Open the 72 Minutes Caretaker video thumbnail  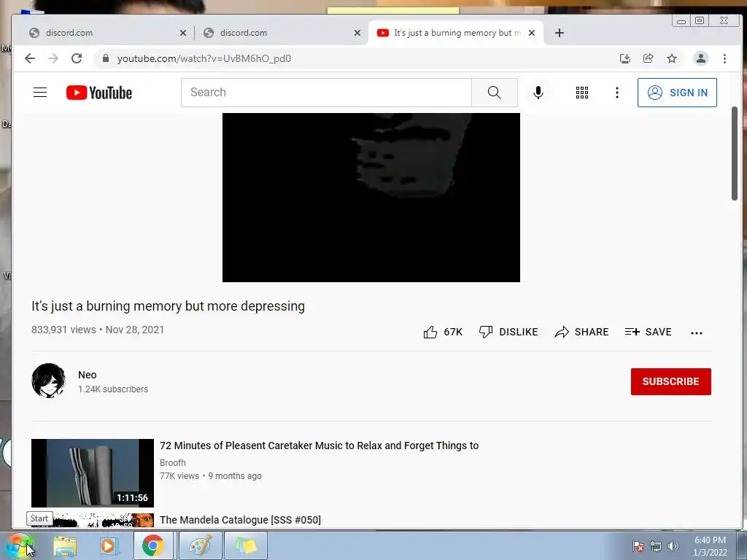pos(93,472)
